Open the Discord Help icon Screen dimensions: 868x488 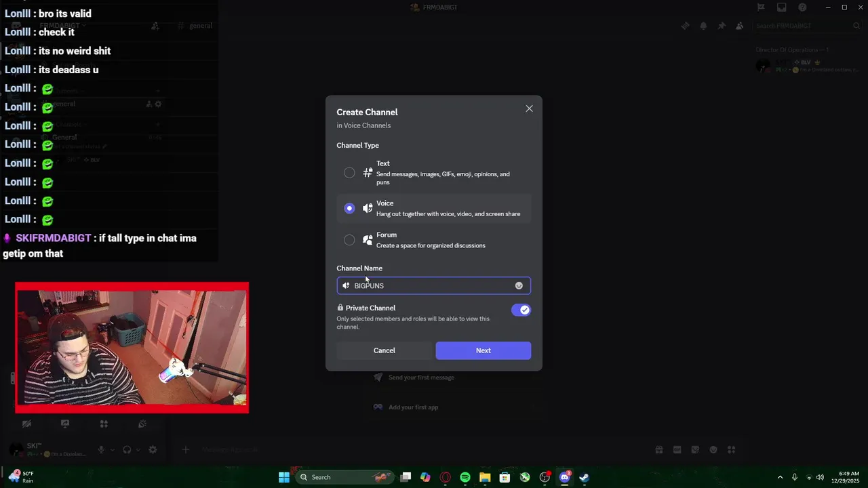coord(803,7)
